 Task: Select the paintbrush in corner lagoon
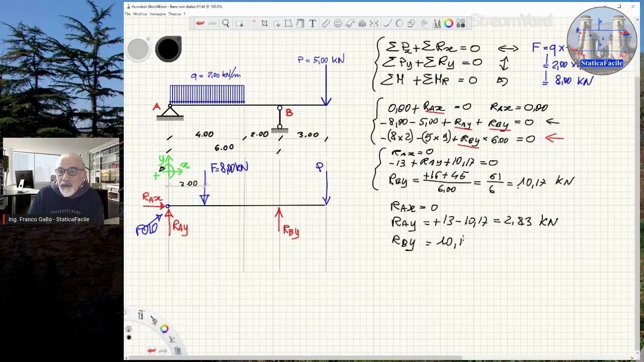coord(153,320)
